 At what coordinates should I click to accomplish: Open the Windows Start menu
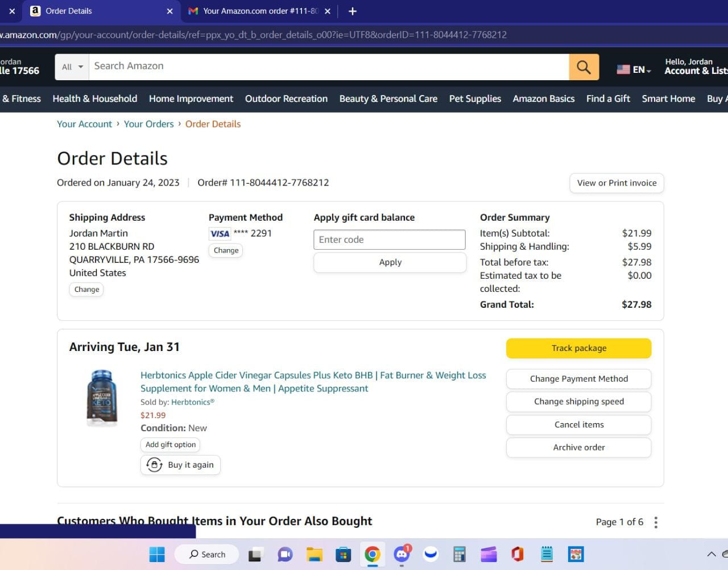[x=156, y=554]
